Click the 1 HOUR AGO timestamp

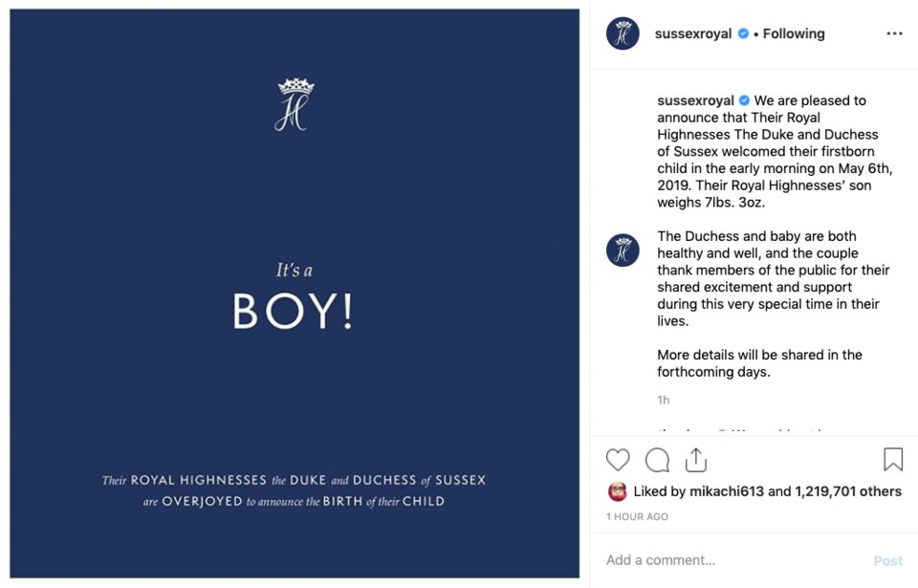pos(637,516)
